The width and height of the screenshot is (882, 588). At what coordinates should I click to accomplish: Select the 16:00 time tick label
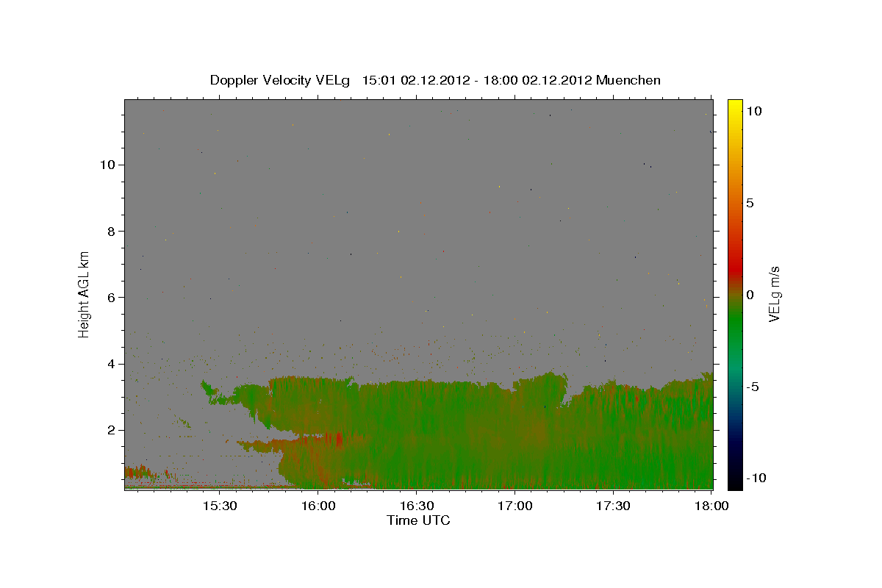(318, 506)
